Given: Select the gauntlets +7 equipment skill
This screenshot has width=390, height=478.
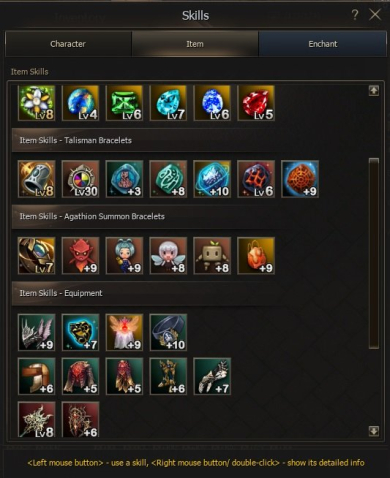Looking at the screenshot, I should pyautogui.click(x=212, y=376).
